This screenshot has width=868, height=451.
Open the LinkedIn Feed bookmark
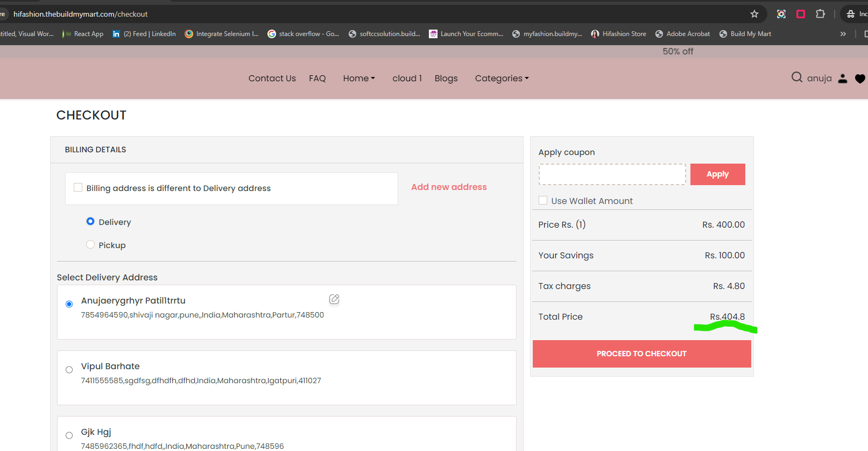pos(144,34)
